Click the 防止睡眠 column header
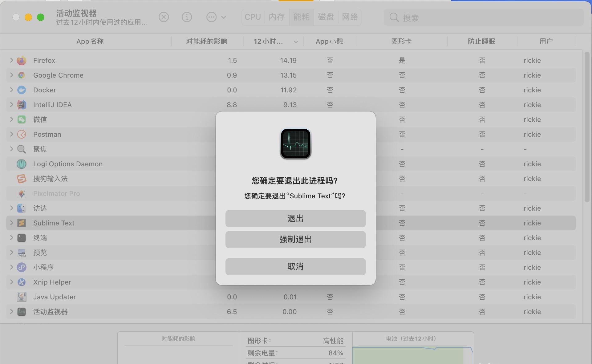This screenshot has height=364, width=592. [481, 41]
